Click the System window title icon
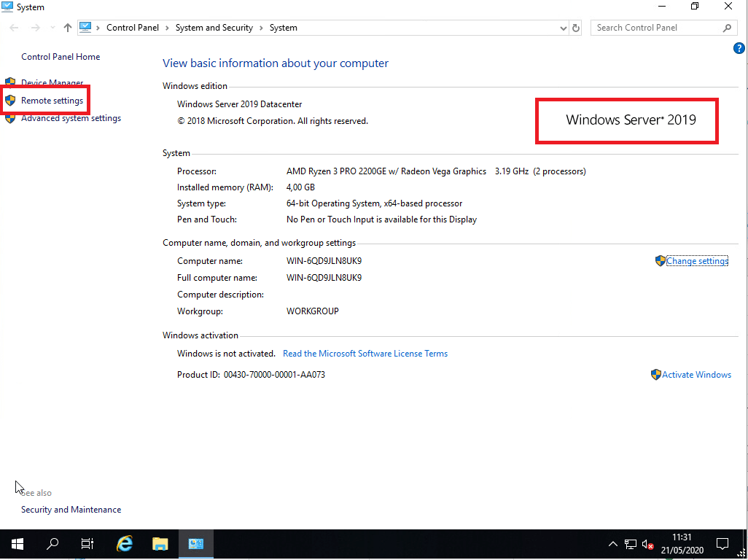 point(7,7)
